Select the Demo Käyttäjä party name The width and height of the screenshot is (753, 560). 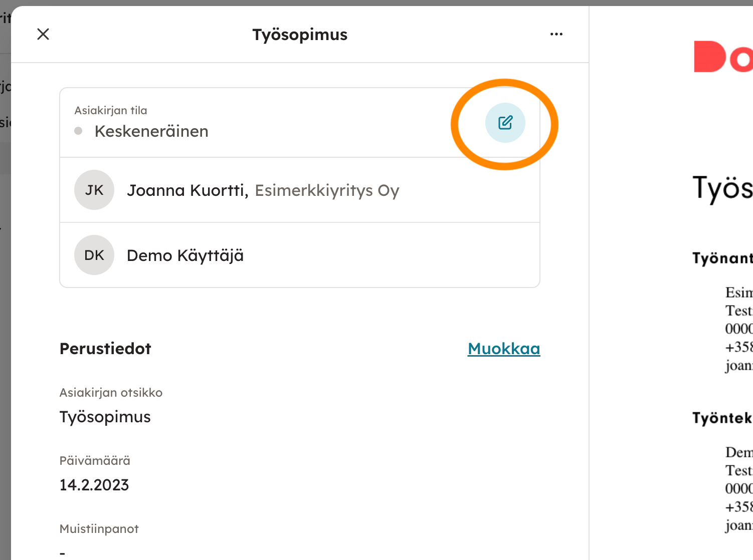click(x=185, y=255)
